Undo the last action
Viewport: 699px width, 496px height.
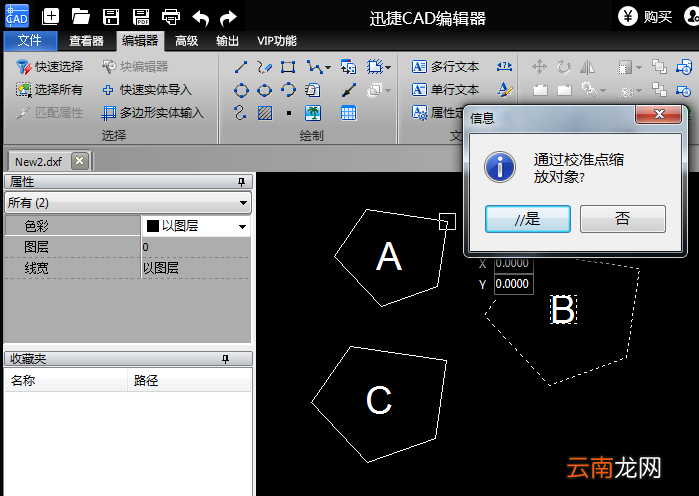pos(201,18)
